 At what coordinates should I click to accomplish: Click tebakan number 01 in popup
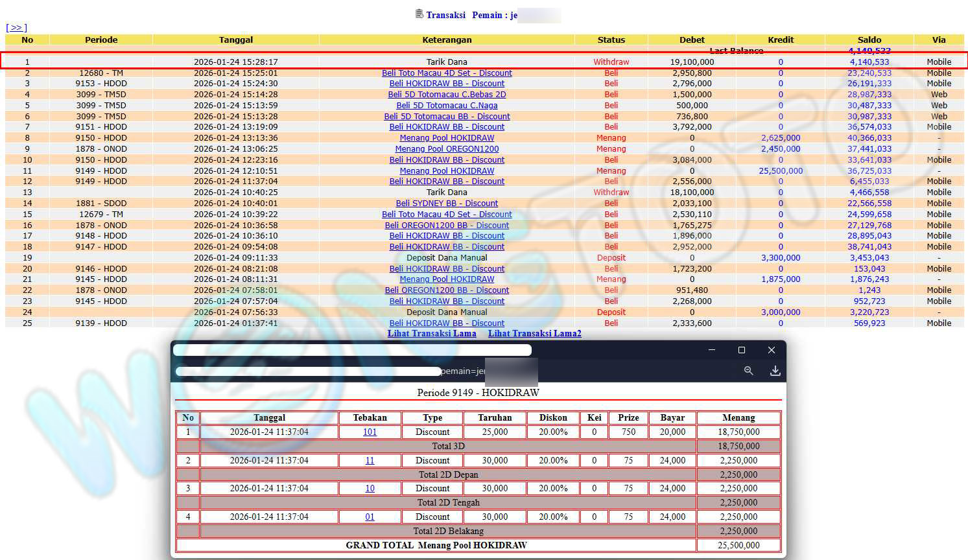370,517
